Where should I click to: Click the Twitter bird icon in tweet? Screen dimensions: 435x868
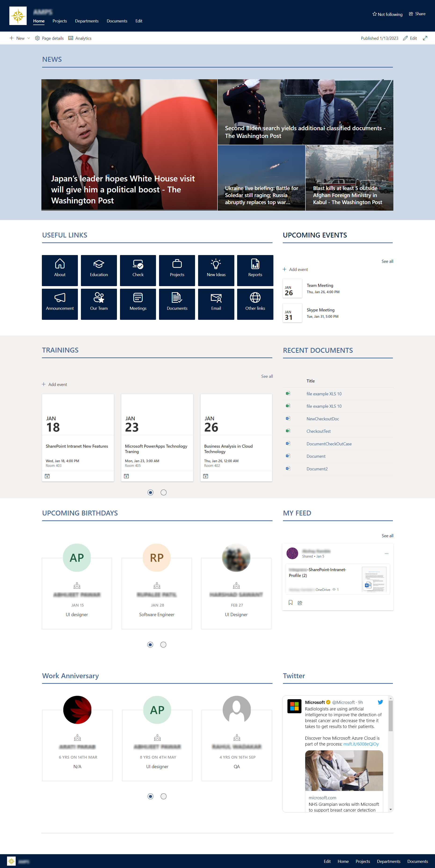[x=380, y=702]
